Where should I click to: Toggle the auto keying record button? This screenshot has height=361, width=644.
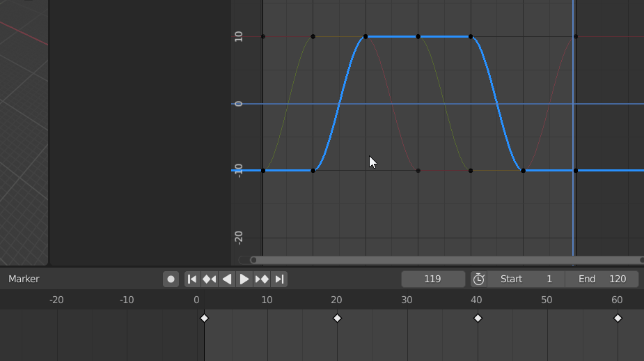coord(171,279)
